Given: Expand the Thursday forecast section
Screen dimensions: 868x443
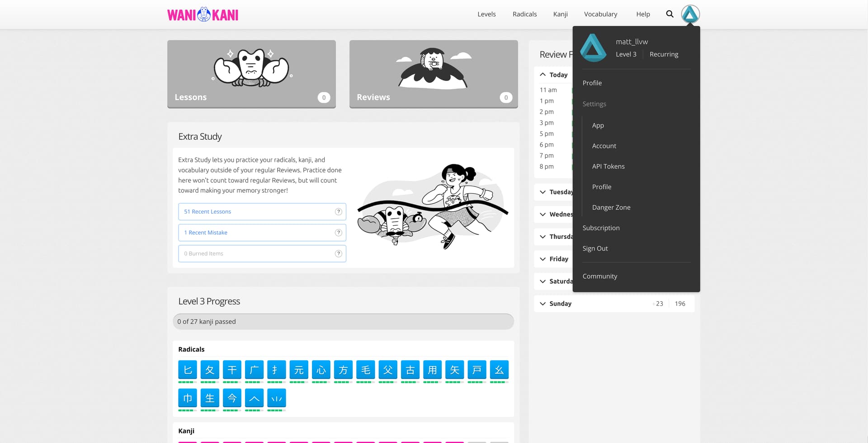Looking at the screenshot, I should (x=553, y=237).
